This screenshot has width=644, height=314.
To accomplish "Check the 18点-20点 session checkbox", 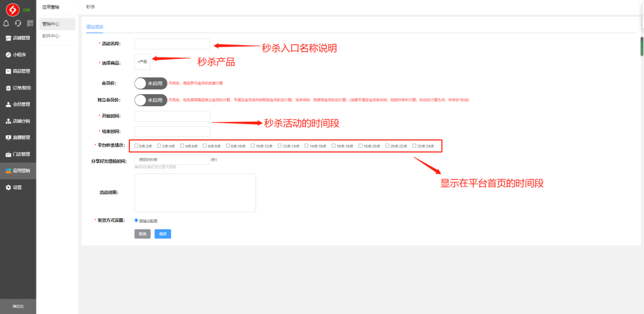I will (x=361, y=146).
